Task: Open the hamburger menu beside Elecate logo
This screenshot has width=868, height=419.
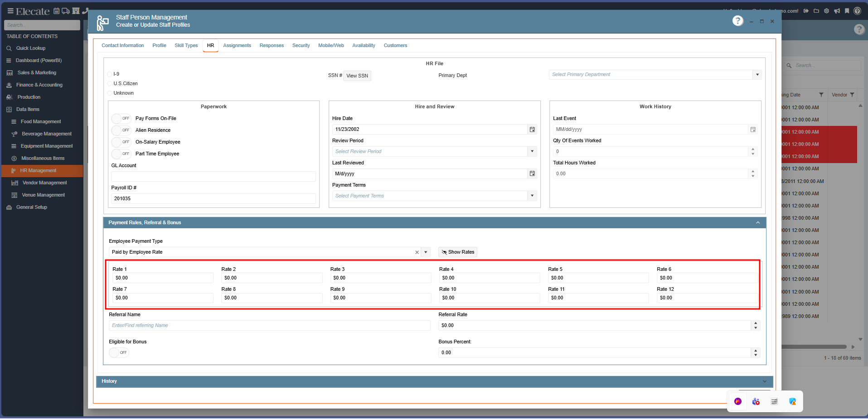Action: point(10,11)
